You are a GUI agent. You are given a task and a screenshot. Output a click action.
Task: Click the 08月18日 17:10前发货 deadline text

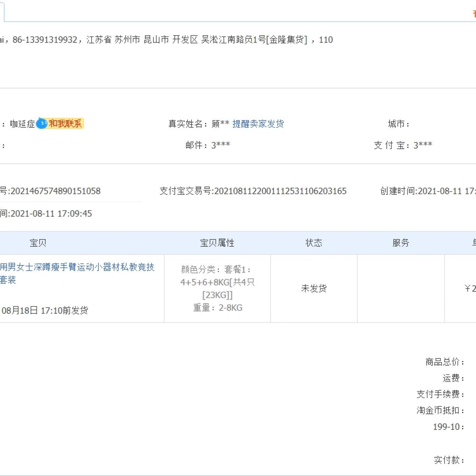tap(45, 310)
